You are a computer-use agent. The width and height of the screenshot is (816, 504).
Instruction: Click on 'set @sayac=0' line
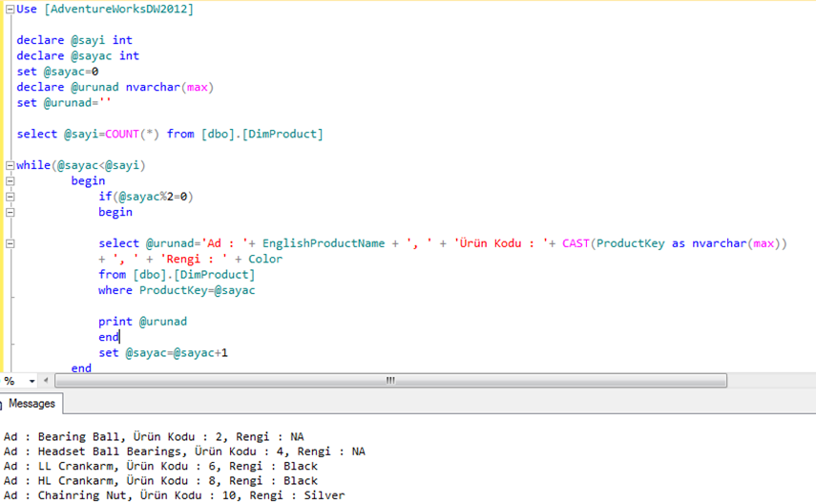[x=57, y=72]
